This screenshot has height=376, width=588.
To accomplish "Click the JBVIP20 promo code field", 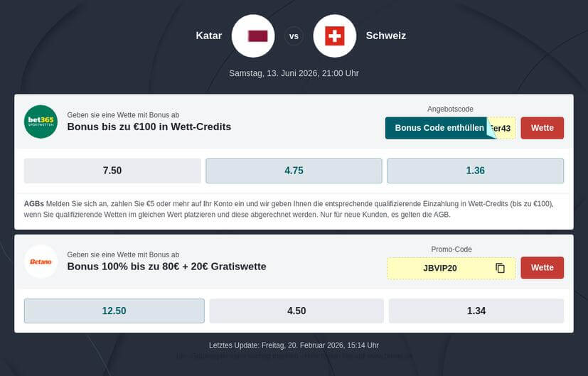I will click(441, 268).
